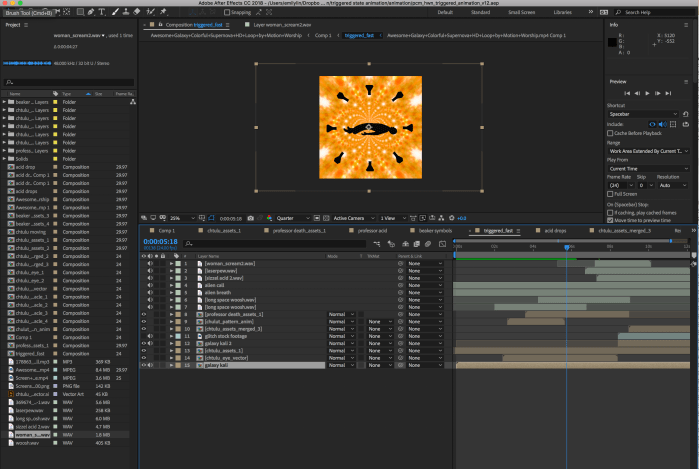
Task: Reset exposure icon in viewer
Action: 452,218
